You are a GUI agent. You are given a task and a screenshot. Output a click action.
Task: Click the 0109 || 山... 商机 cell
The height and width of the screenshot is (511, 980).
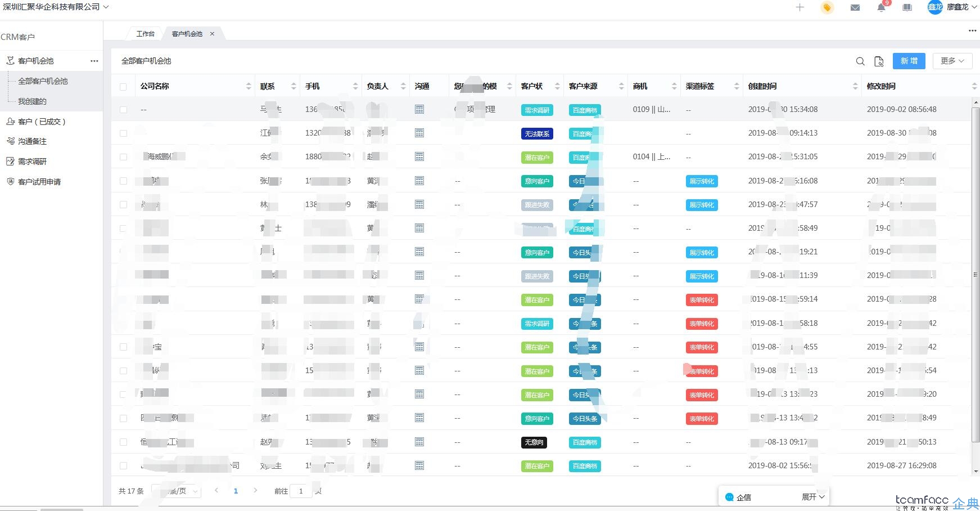pyautogui.click(x=652, y=109)
